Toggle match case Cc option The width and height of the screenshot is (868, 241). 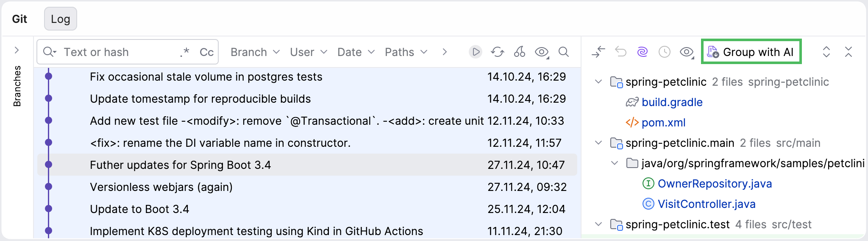point(206,52)
